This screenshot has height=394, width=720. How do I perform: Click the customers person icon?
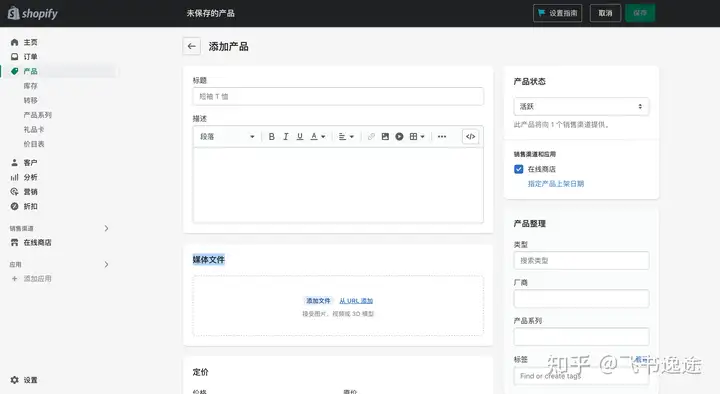point(15,163)
